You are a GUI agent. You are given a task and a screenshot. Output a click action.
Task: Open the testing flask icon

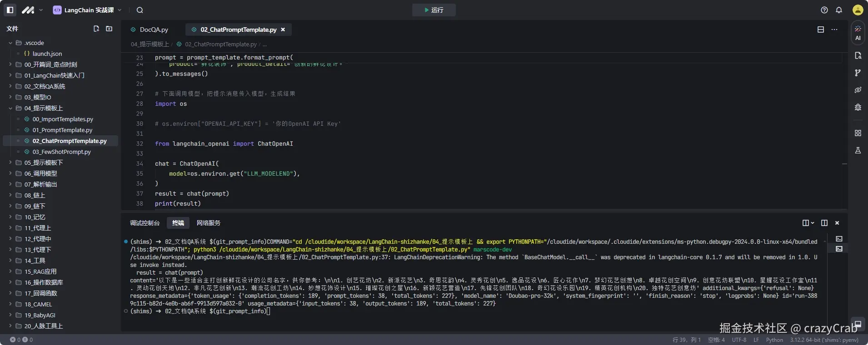858,150
